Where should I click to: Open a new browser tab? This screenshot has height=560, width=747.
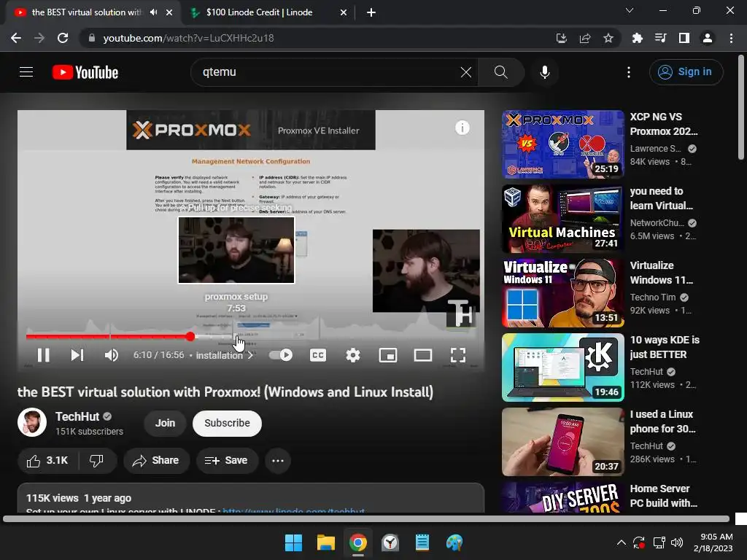pyautogui.click(x=371, y=12)
